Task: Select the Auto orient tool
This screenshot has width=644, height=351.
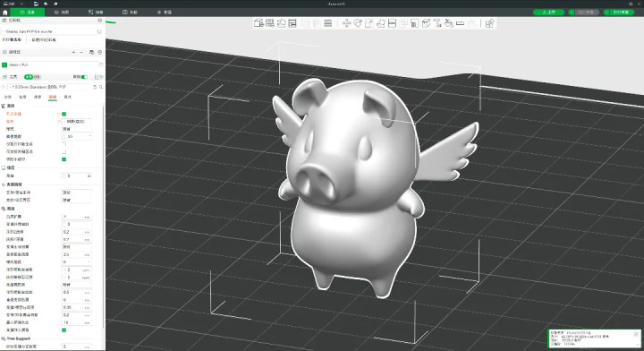Action: pyautogui.click(x=282, y=23)
